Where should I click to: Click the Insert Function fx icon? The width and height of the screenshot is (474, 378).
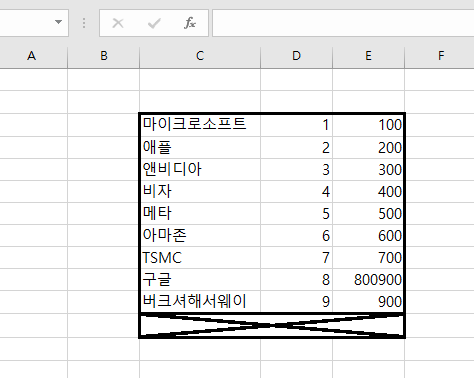pyautogui.click(x=190, y=23)
